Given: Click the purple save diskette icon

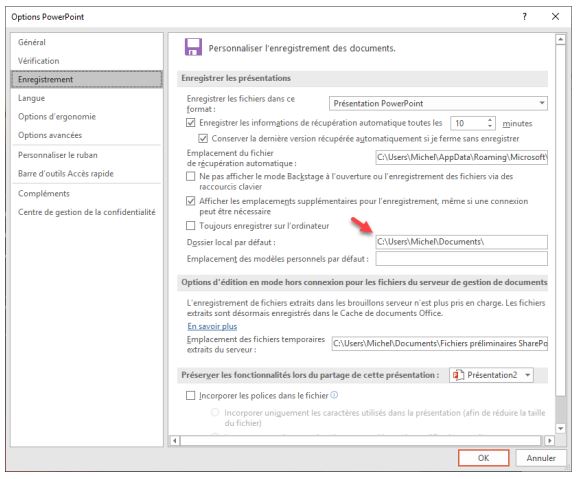Looking at the screenshot, I should 193,47.
